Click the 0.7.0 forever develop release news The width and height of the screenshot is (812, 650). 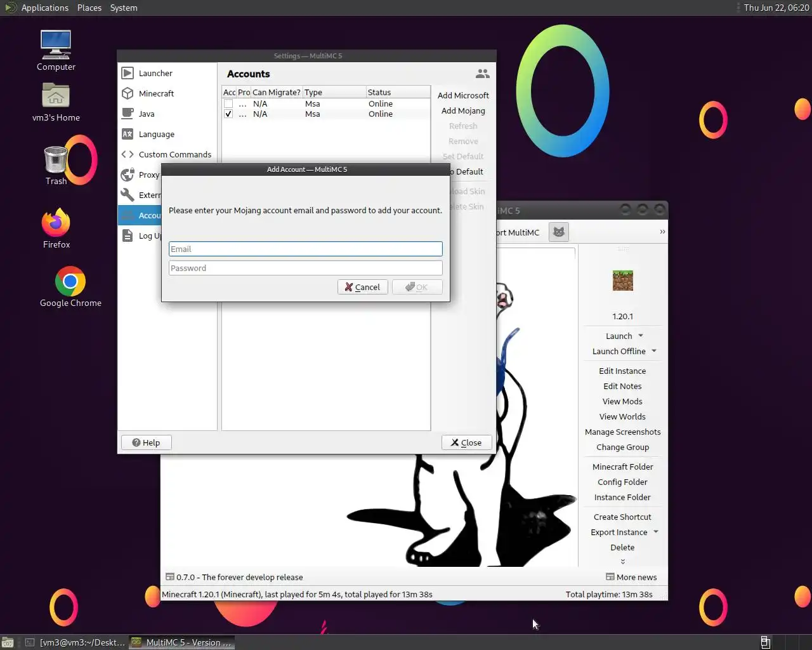(234, 577)
